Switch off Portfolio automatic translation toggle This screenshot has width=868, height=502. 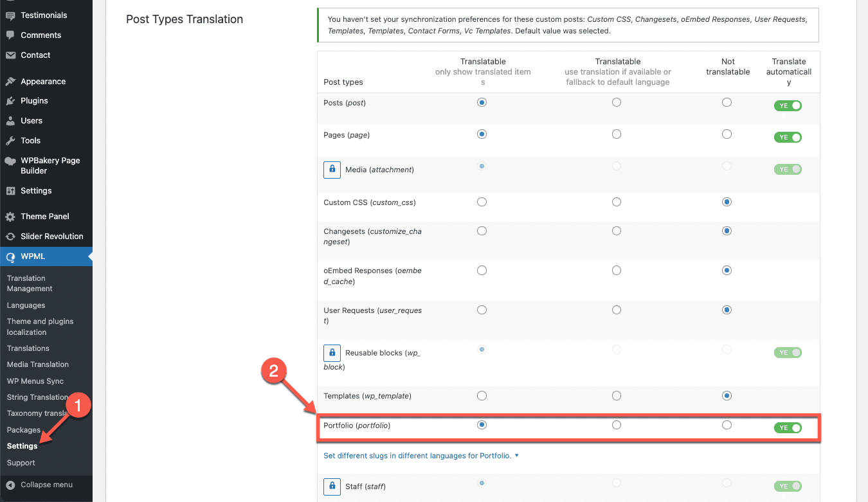tap(788, 427)
